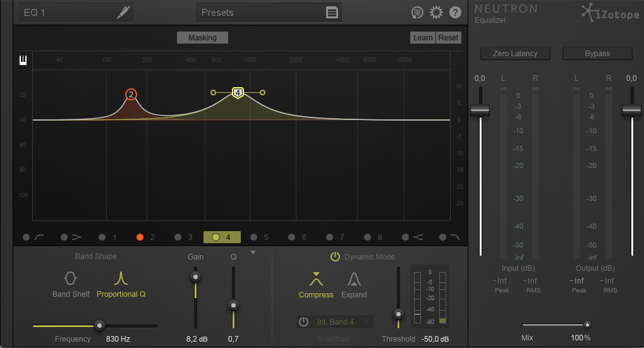Click the high-pass filter shape icon
The image size is (644, 348).
(x=39, y=237)
